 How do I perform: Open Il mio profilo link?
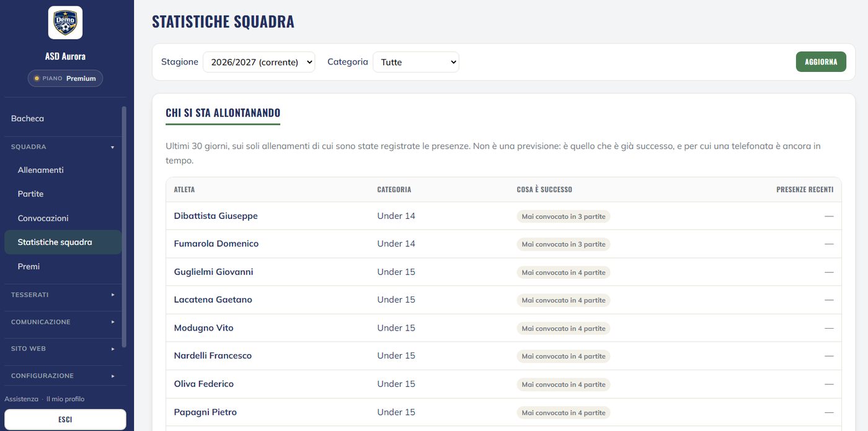(65, 399)
